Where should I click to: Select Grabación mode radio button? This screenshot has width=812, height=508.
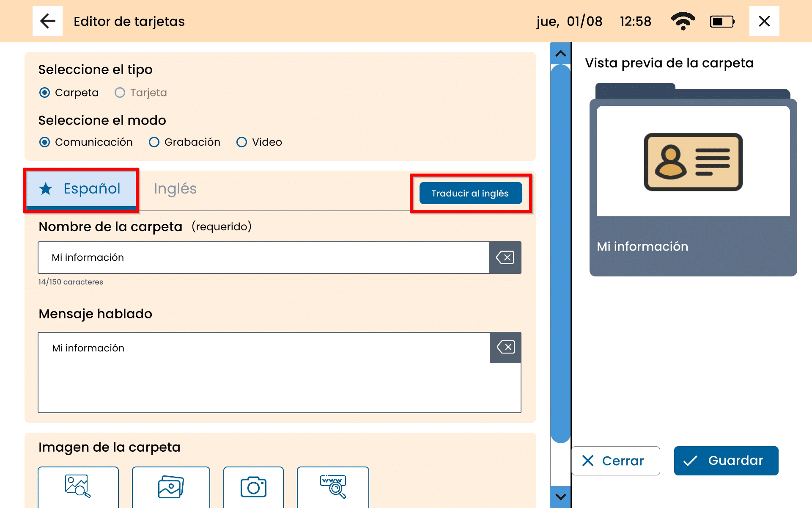click(x=154, y=142)
